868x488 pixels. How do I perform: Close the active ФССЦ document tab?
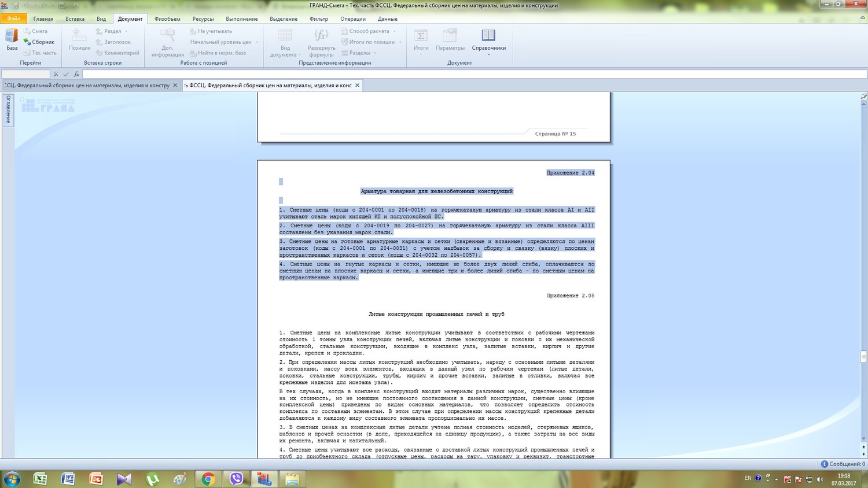[358, 85]
